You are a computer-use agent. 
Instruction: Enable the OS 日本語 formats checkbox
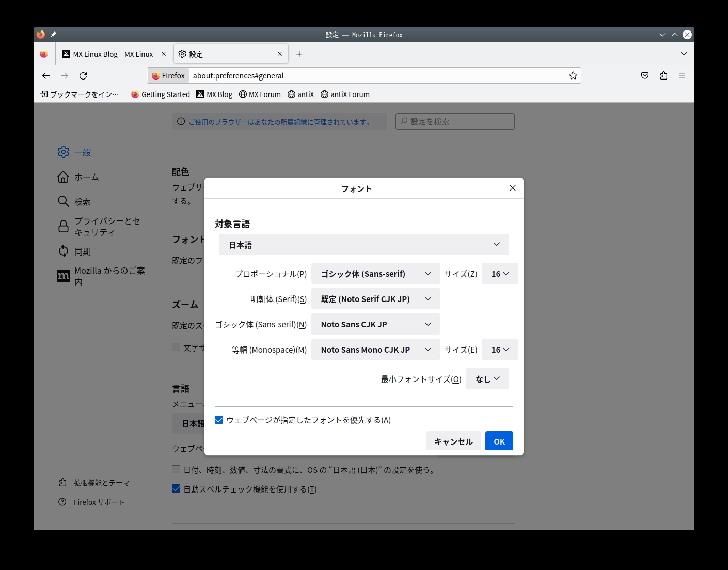[176, 469]
